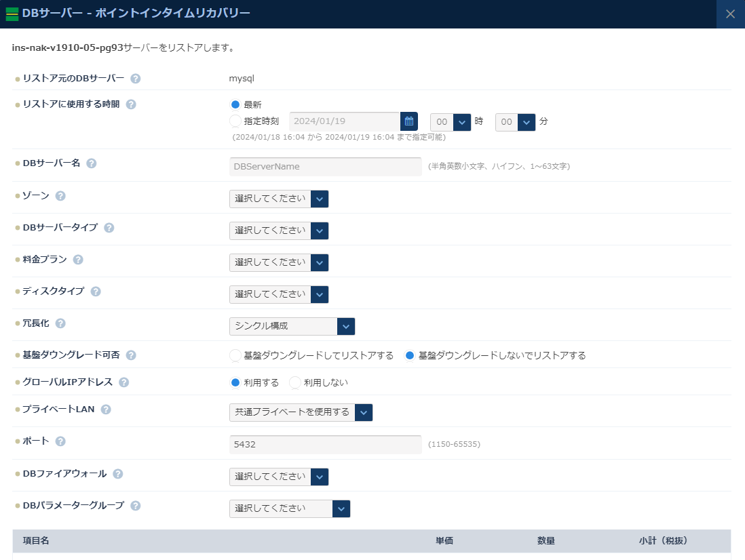Close the recovery dialog

click(x=731, y=14)
